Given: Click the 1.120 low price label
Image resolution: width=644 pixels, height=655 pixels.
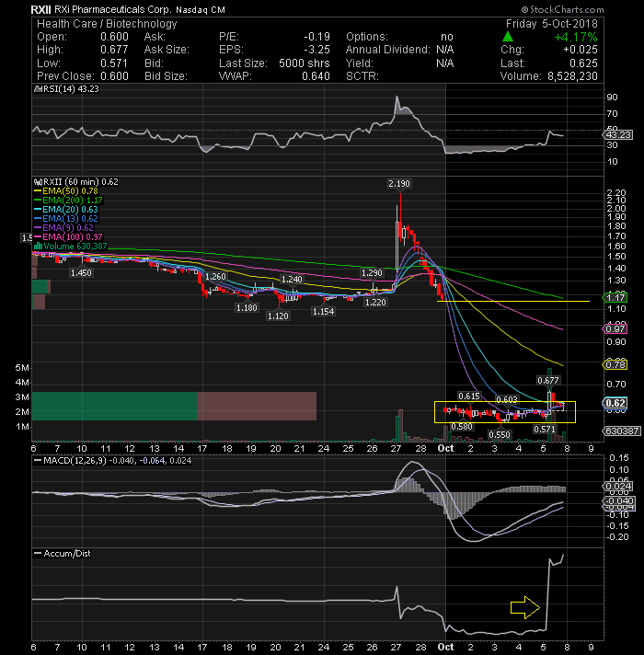Looking at the screenshot, I should coord(278,316).
